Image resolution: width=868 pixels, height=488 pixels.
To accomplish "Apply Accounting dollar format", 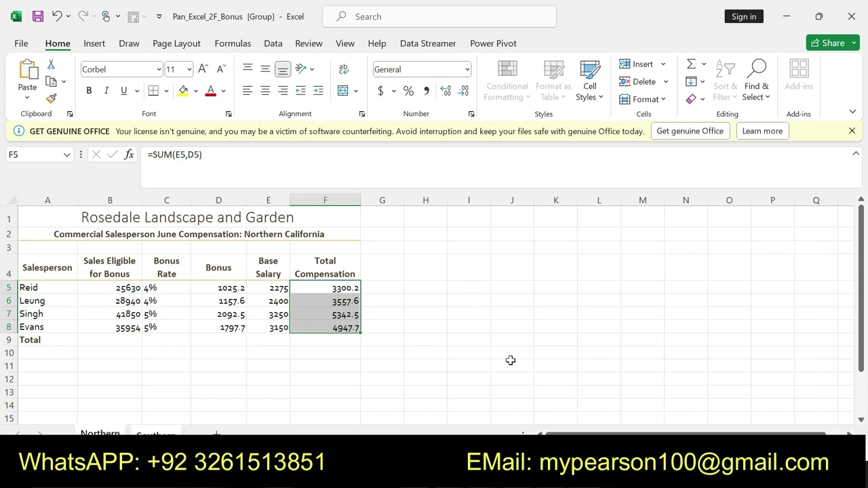I will [x=380, y=90].
